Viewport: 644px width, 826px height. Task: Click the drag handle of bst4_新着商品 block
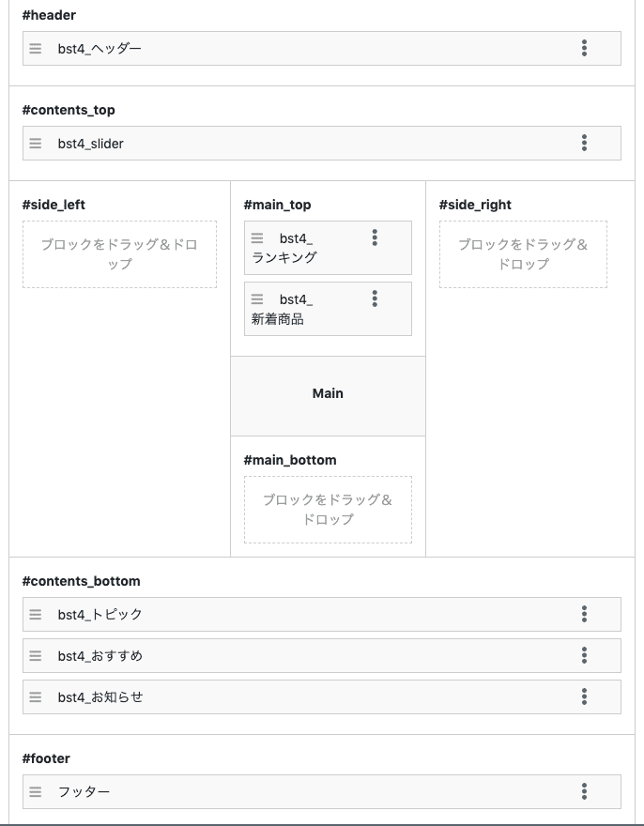257,299
